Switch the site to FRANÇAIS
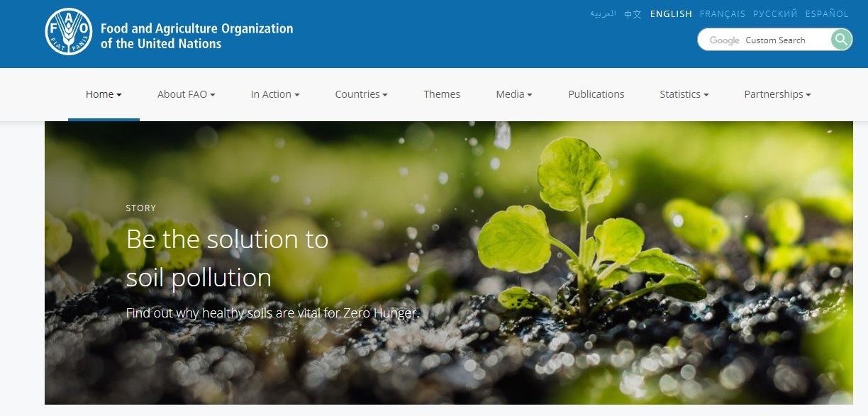This screenshot has width=868, height=416. click(723, 13)
